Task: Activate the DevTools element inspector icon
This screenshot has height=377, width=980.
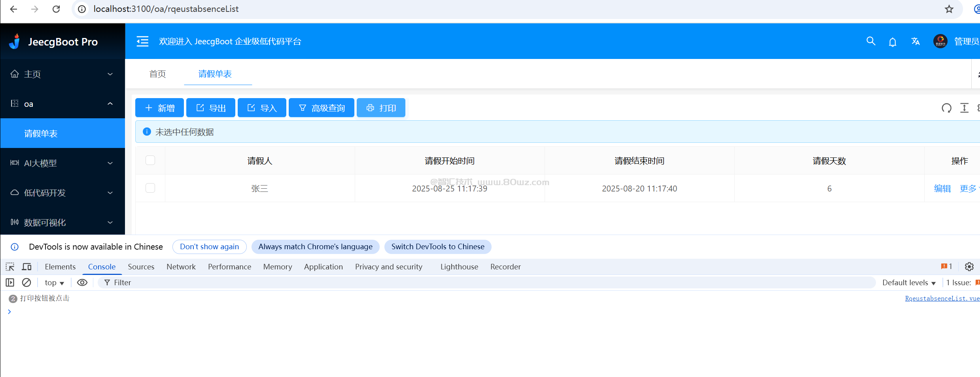Action: tap(10, 267)
